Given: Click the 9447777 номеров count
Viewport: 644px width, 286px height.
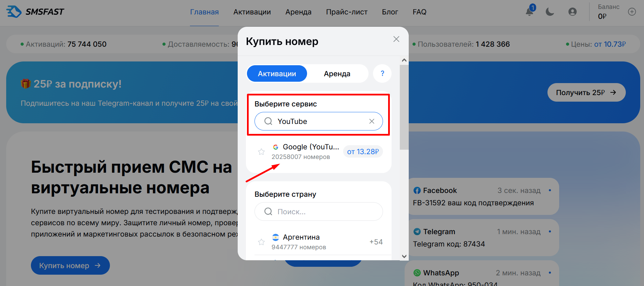Looking at the screenshot, I should (299, 247).
